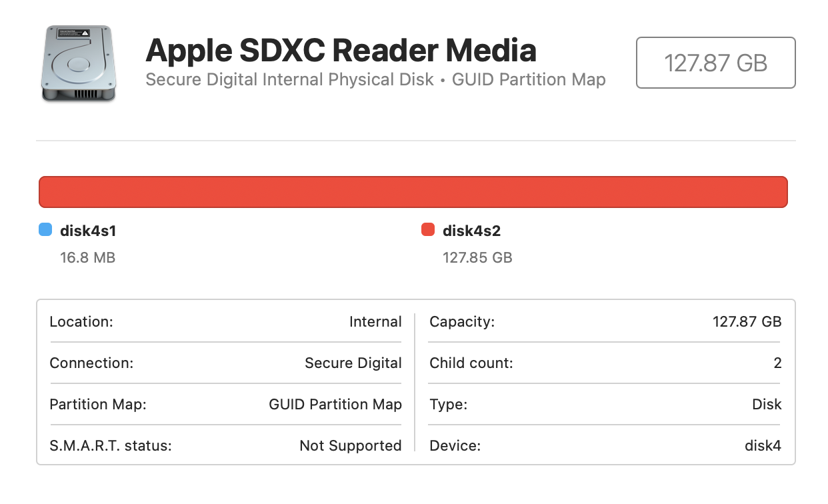Click the Secure Digital connection value

click(x=353, y=363)
